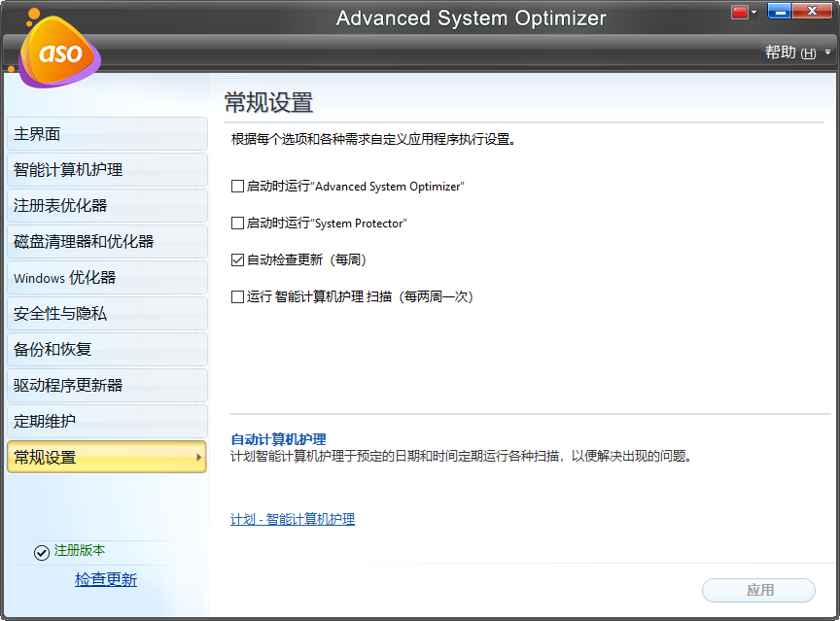Click the 自动计算机护理 heading
The image size is (840, 621).
[278, 439]
